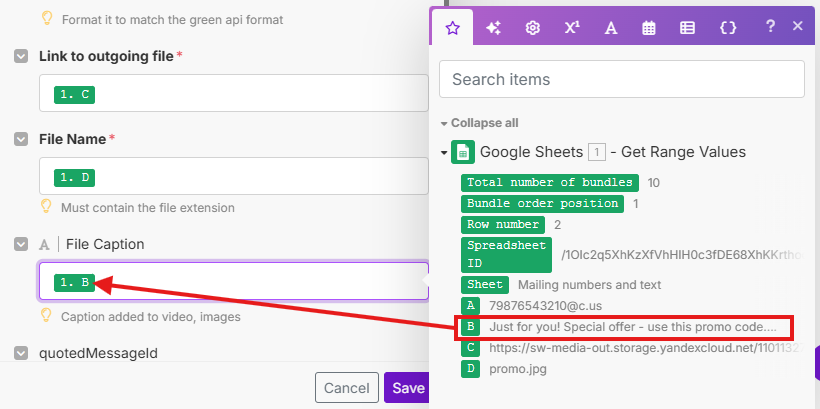Open the starred favorites tab
Viewport: 820px width, 409px height.
tap(452, 28)
